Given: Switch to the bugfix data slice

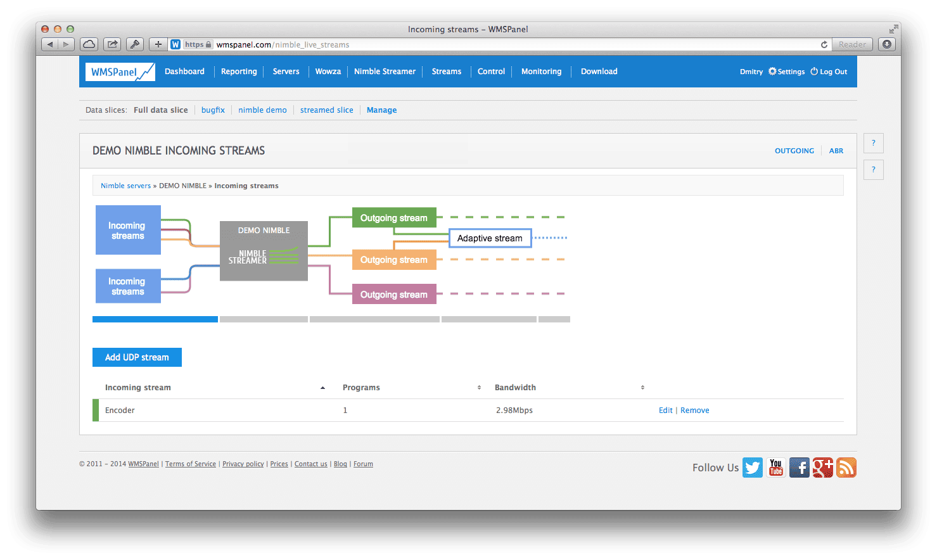Looking at the screenshot, I should click(x=213, y=110).
